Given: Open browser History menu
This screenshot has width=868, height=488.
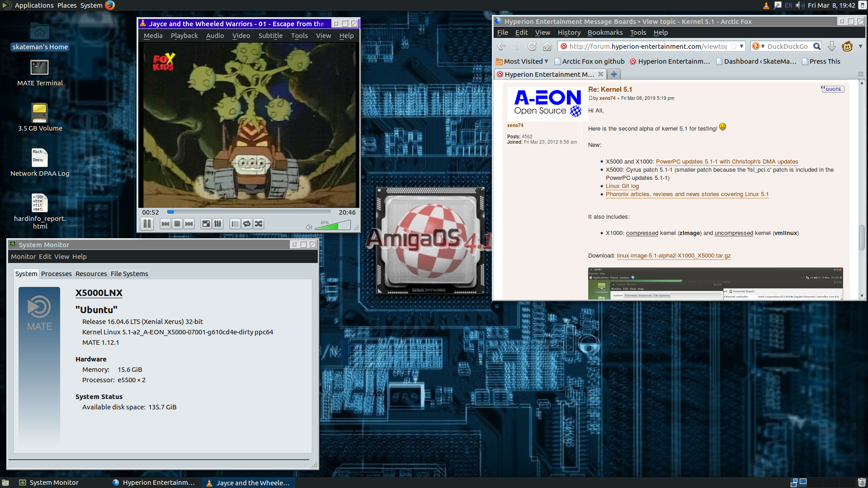Looking at the screenshot, I should [569, 33].
